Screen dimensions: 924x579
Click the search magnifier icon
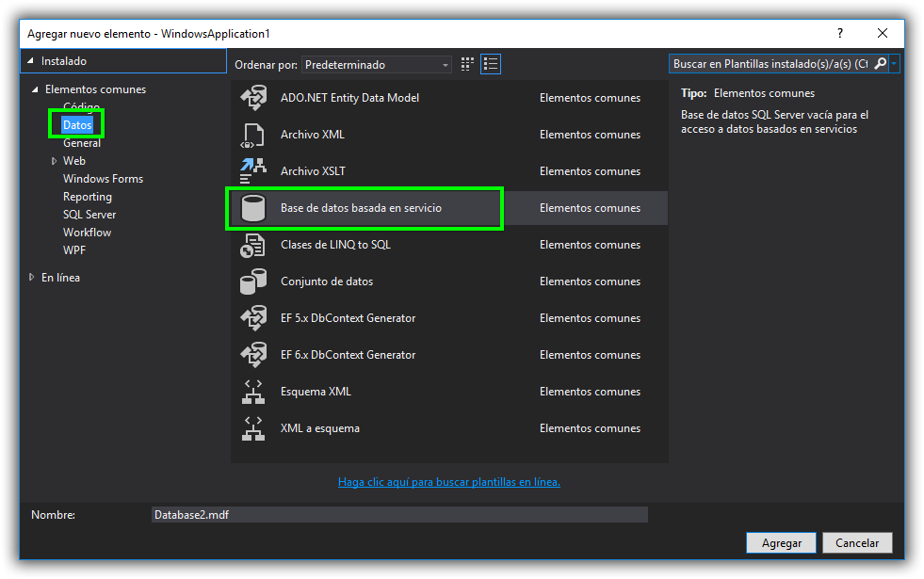880,64
